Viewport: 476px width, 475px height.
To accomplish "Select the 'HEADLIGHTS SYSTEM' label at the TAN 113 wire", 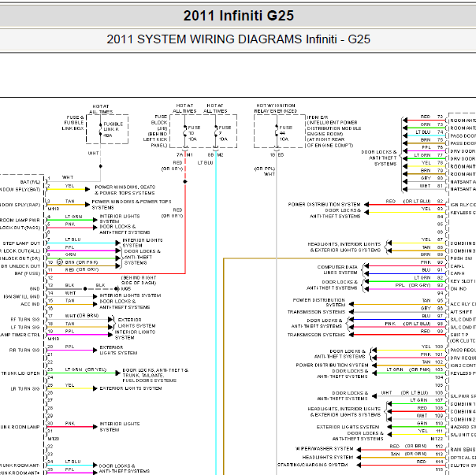I will point(328,457).
